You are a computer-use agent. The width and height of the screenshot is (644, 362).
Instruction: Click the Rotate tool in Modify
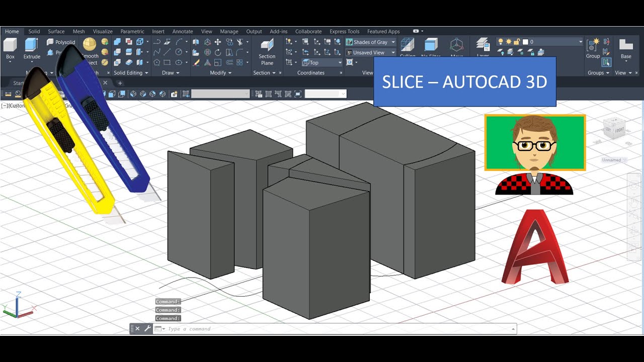[x=218, y=52]
